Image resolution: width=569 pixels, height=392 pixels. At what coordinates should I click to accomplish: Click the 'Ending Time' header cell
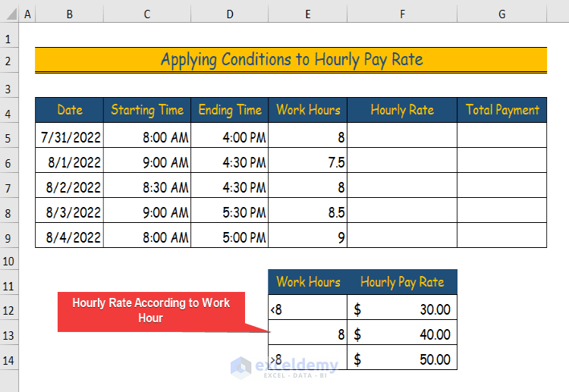pyautogui.click(x=229, y=110)
